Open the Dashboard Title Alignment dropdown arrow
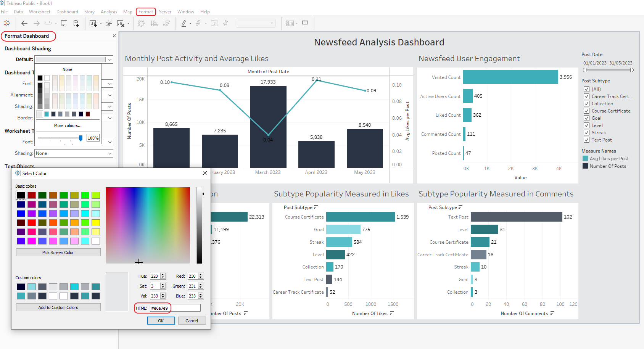 tap(110, 95)
